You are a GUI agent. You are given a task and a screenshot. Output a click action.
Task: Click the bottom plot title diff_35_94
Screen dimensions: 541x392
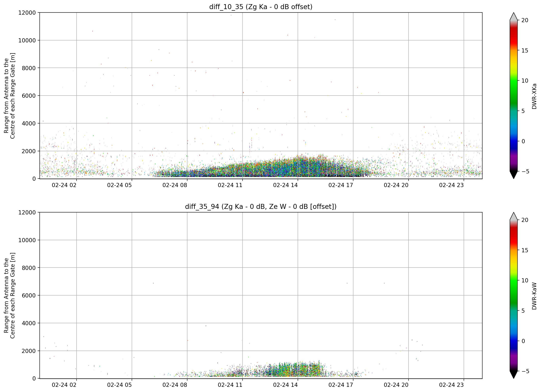[x=261, y=207]
